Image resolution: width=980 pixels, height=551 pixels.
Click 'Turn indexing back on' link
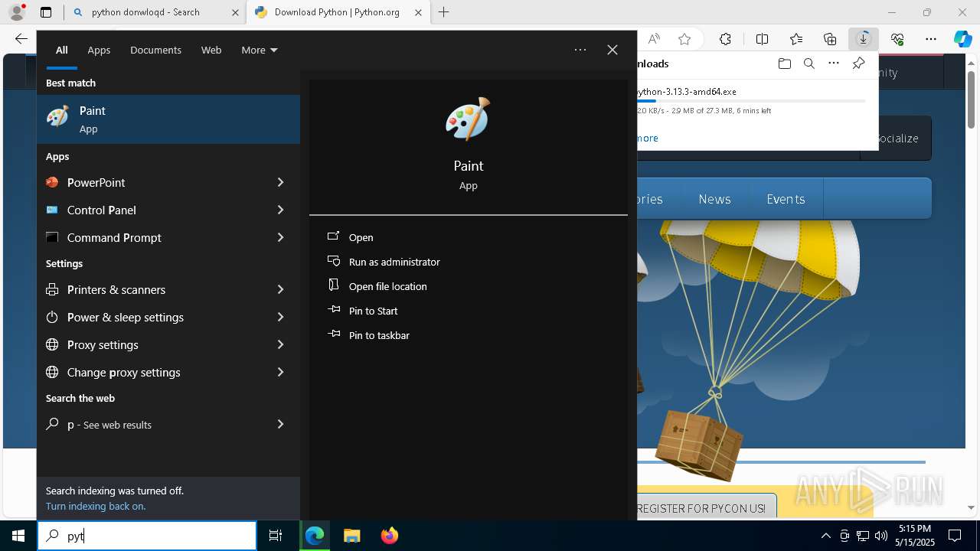[x=96, y=506]
